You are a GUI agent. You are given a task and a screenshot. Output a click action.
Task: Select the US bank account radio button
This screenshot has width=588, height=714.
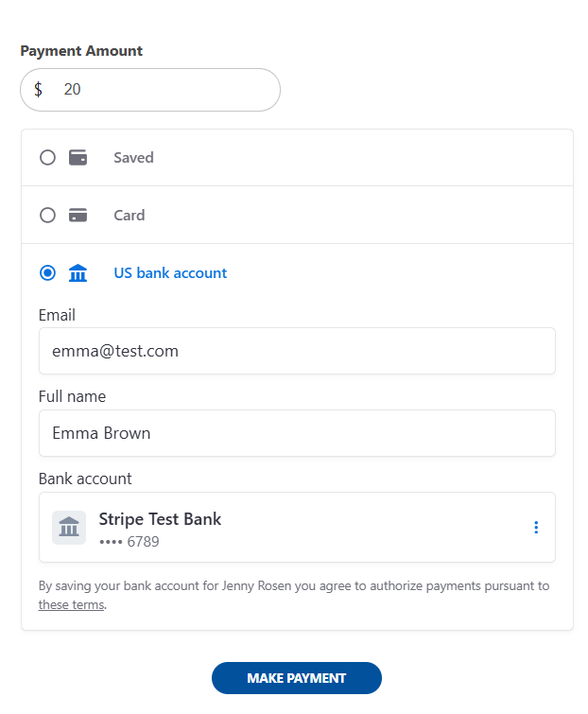coord(47,273)
